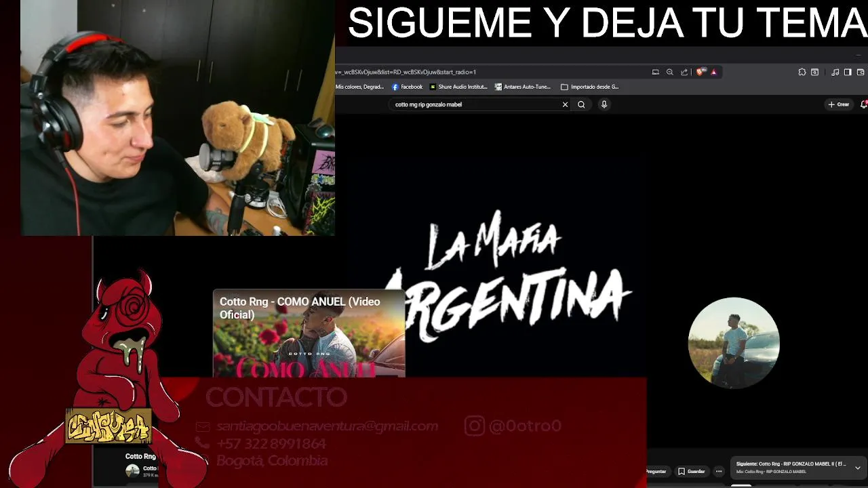Click the zoom magnifier icon in address bar
This screenshot has width=868, height=488.
pyautogui.click(x=669, y=72)
